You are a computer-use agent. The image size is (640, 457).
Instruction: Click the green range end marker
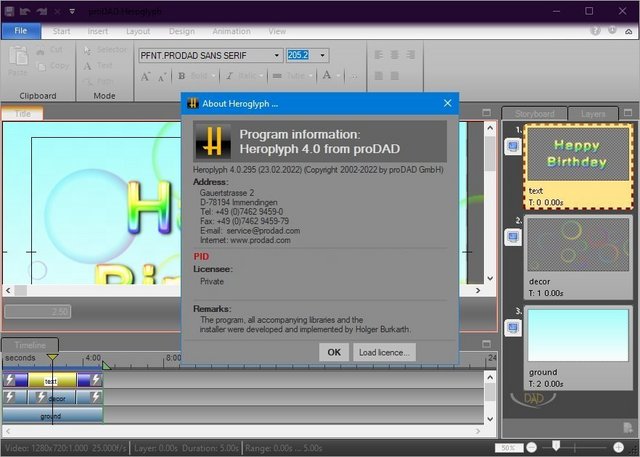point(106,365)
